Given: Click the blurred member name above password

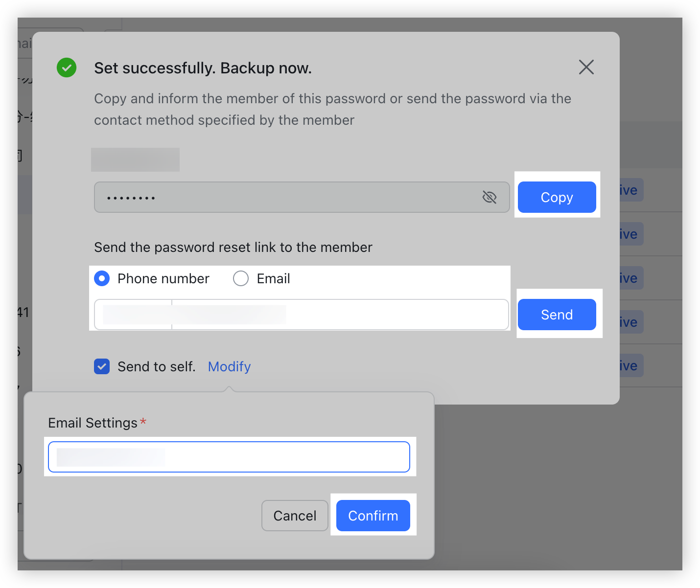Looking at the screenshot, I should pos(135,159).
